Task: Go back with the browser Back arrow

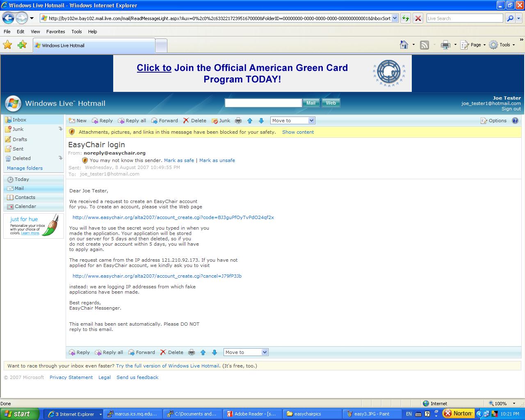Action: 8,18
